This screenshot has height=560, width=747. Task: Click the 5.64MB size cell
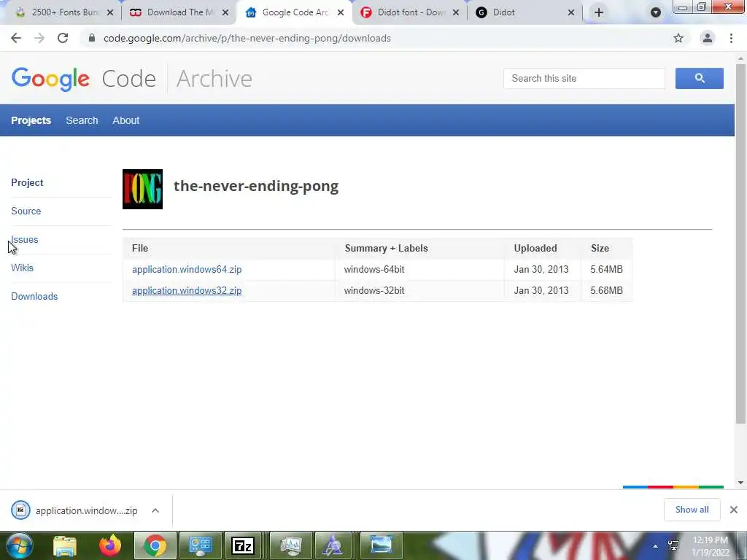coord(606,270)
